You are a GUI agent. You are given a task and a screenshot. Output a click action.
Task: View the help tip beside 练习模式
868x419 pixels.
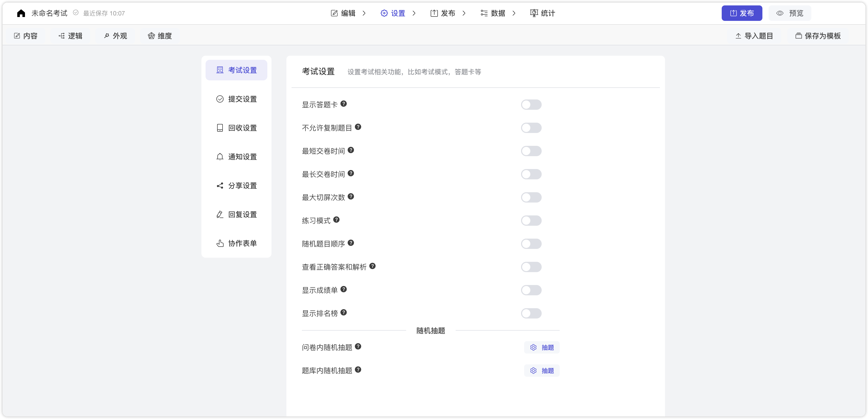(x=336, y=220)
